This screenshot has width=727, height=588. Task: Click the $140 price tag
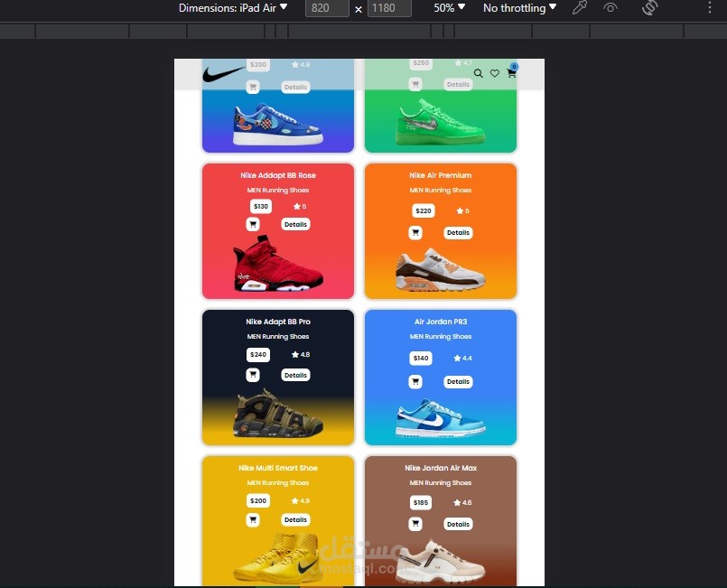421,358
